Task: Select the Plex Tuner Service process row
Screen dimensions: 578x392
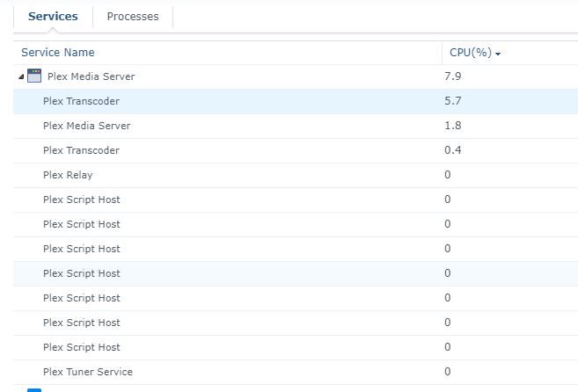Action: (296, 372)
